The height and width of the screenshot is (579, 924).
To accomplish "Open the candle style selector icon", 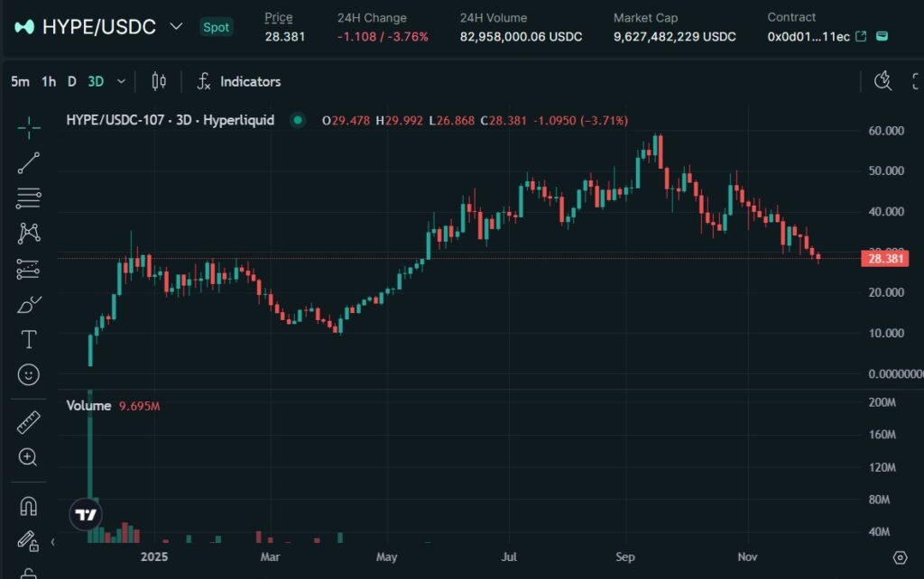I will coord(159,81).
